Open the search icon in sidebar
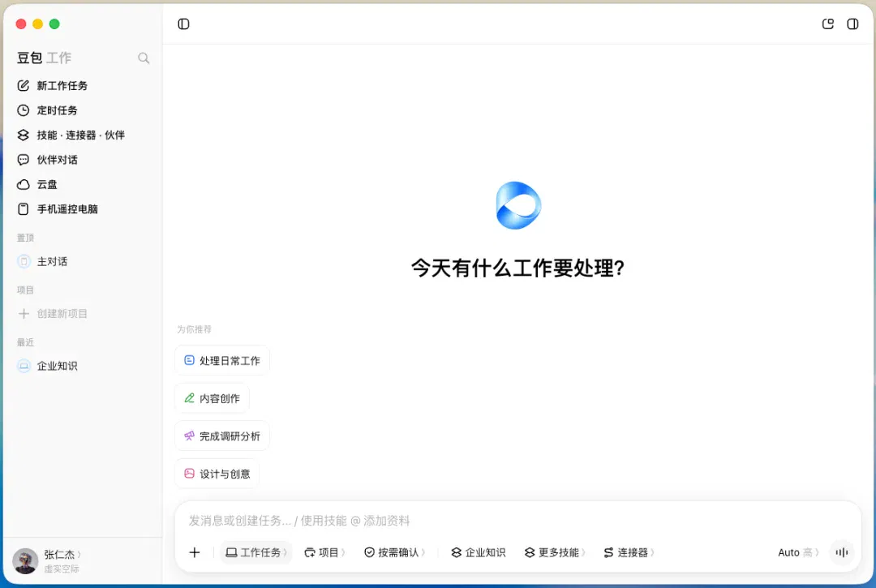 (x=144, y=58)
